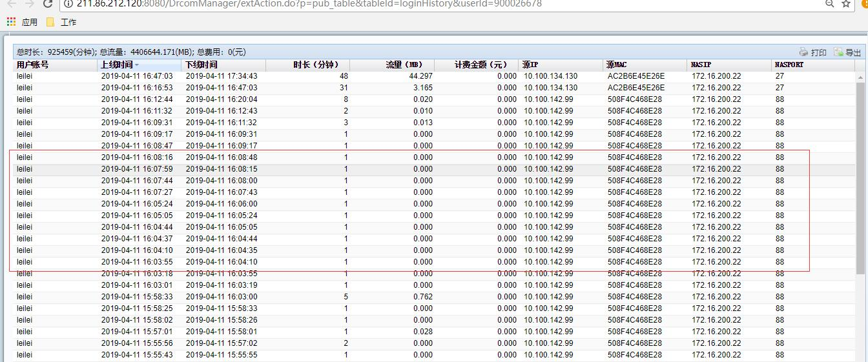
Task: Select login time 2019-04-11 16:12:44
Action: coord(137,99)
